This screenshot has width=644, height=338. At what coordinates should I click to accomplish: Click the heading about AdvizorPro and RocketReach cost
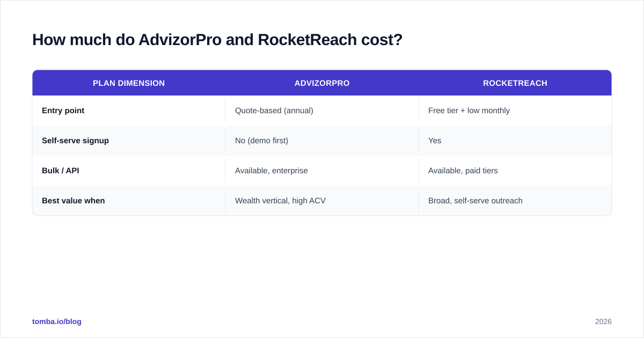[x=217, y=40]
